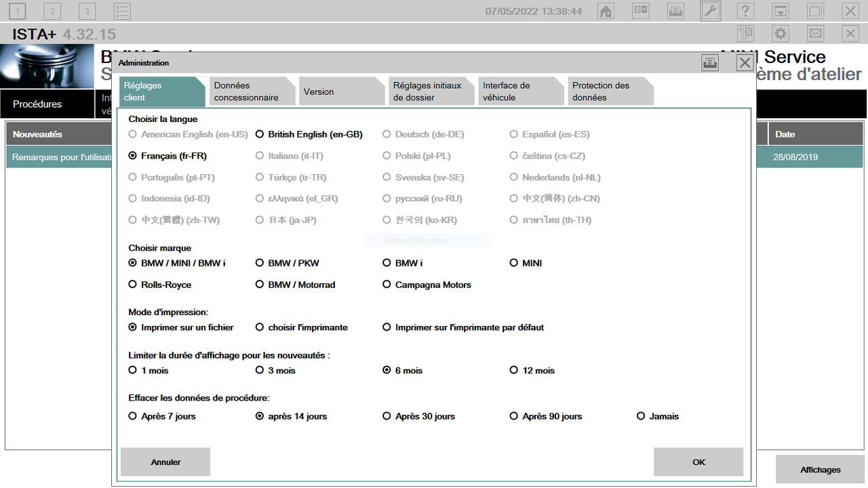Choose Rolls-Royce brand
This screenshot has width=868, height=488.
click(x=160, y=285)
